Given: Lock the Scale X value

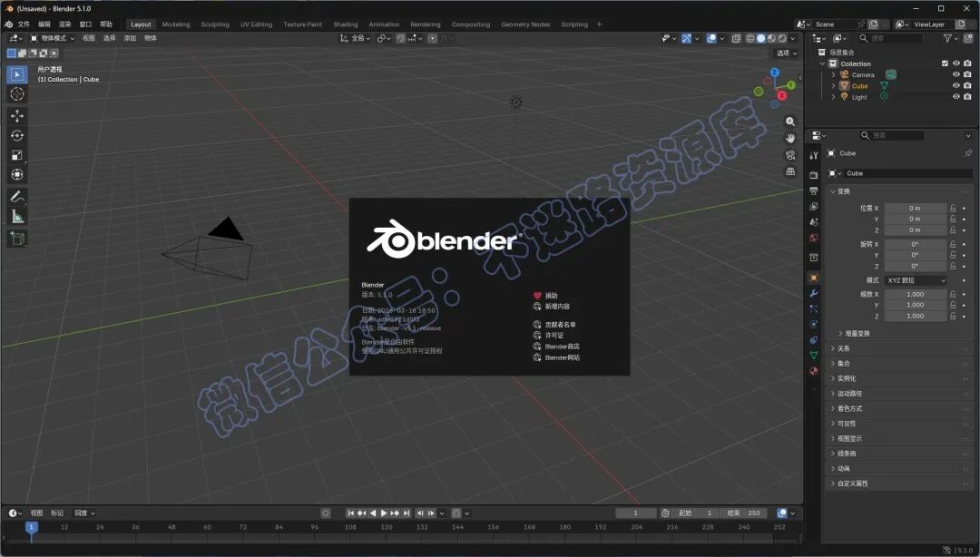Looking at the screenshot, I should [x=953, y=294].
